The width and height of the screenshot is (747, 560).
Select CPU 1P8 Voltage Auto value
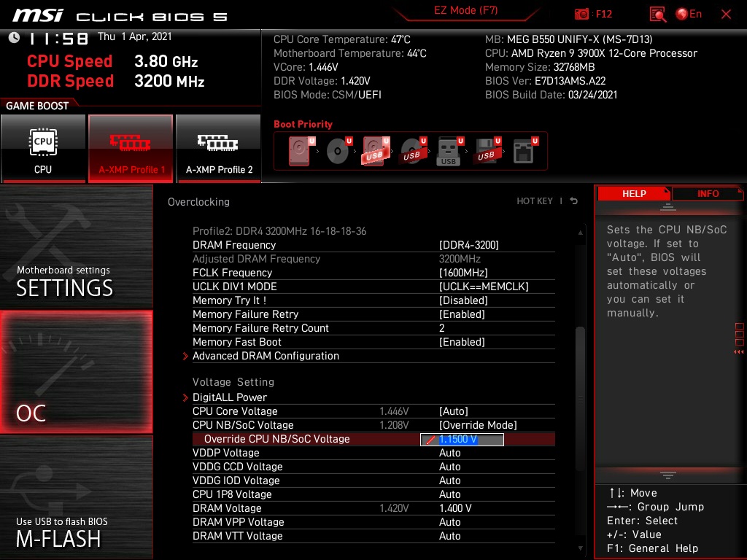(x=449, y=494)
